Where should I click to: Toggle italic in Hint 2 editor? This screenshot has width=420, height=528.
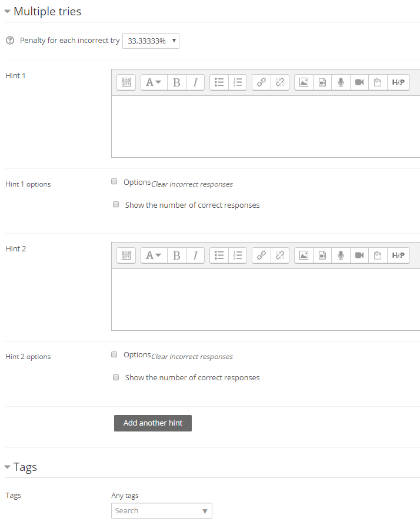pyautogui.click(x=195, y=255)
